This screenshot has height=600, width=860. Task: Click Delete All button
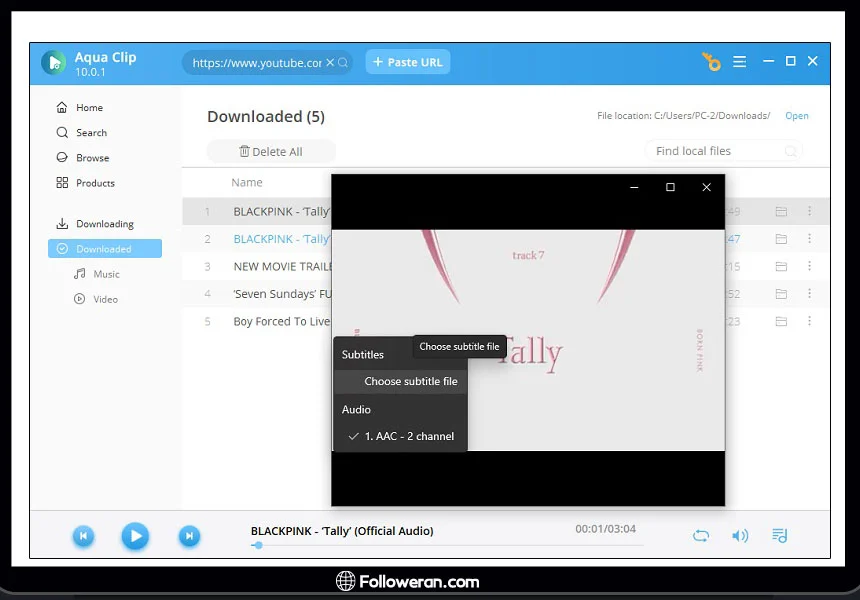[x=271, y=152]
